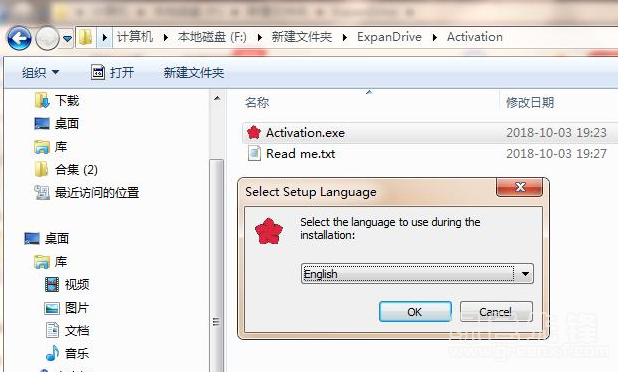This screenshot has height=372, width=618.
Task: Open the 视频 library icon
Action: pyautogui.click(x=52, y=284)
